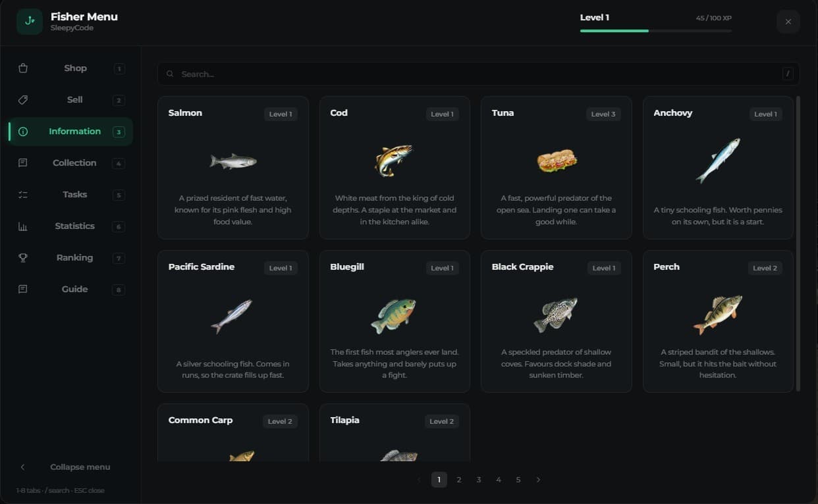Close the Fisher Menu window
818x504 pixels.
pos(788,22)
